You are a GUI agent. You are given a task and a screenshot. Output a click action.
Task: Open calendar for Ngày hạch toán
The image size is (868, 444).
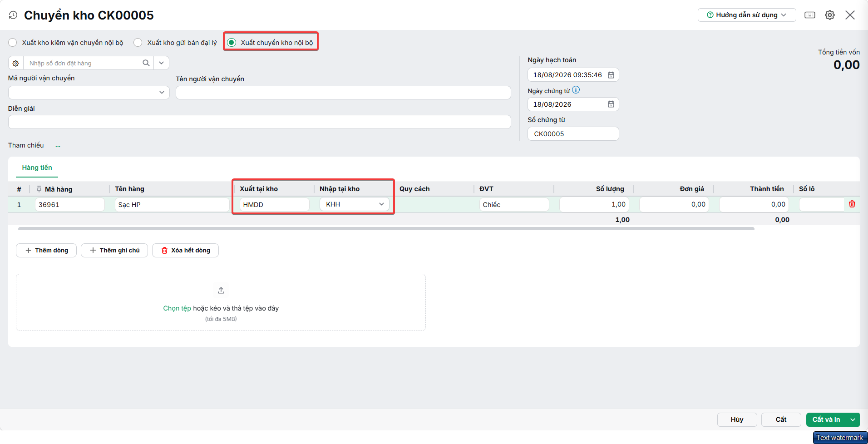point(611,75)
